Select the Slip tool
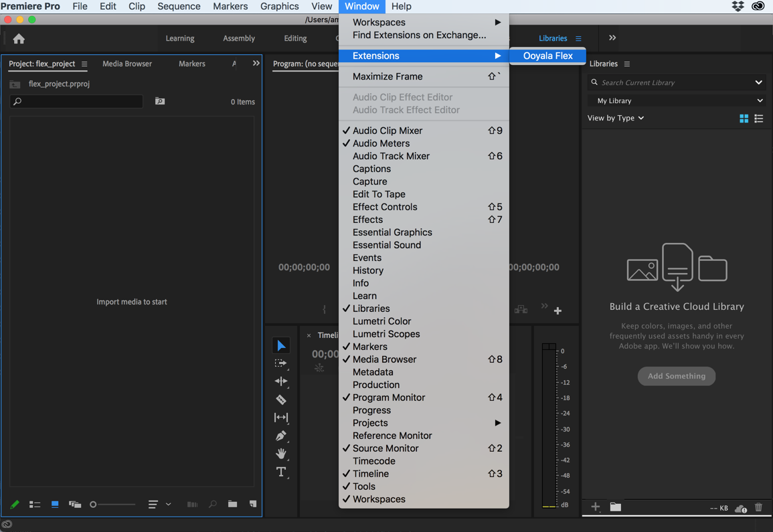773x532 pixels. 281,418
